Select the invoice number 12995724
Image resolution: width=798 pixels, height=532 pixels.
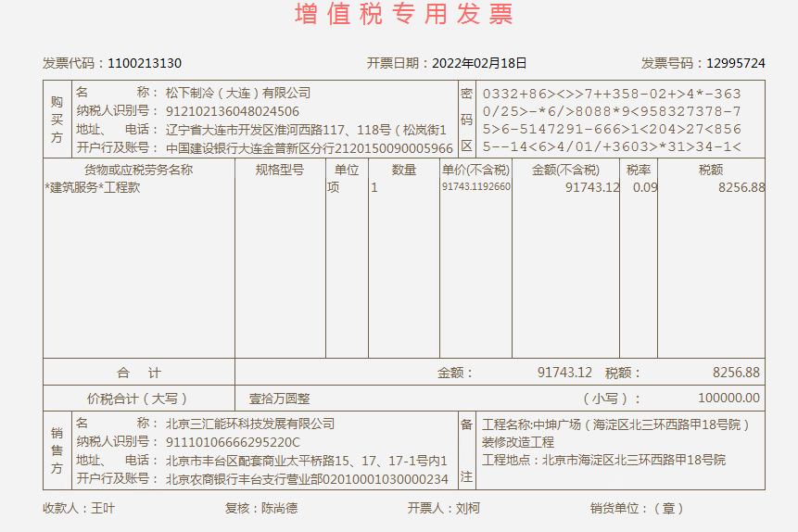click(735, 63)
